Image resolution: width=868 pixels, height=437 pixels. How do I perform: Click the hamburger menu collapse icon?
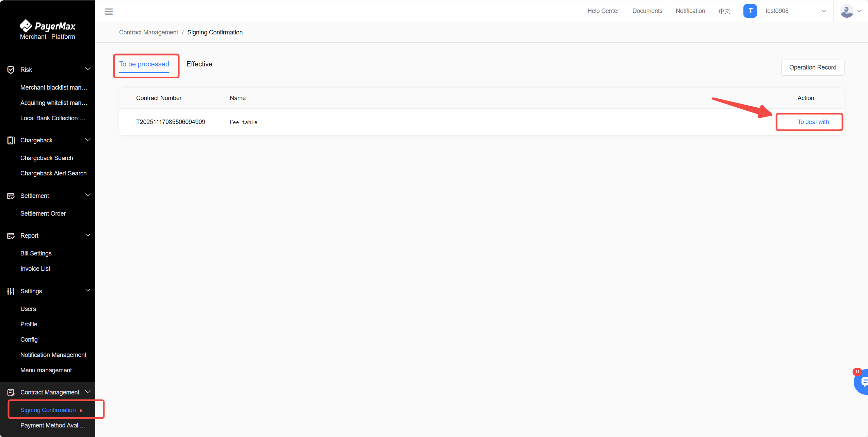(109, 12)
